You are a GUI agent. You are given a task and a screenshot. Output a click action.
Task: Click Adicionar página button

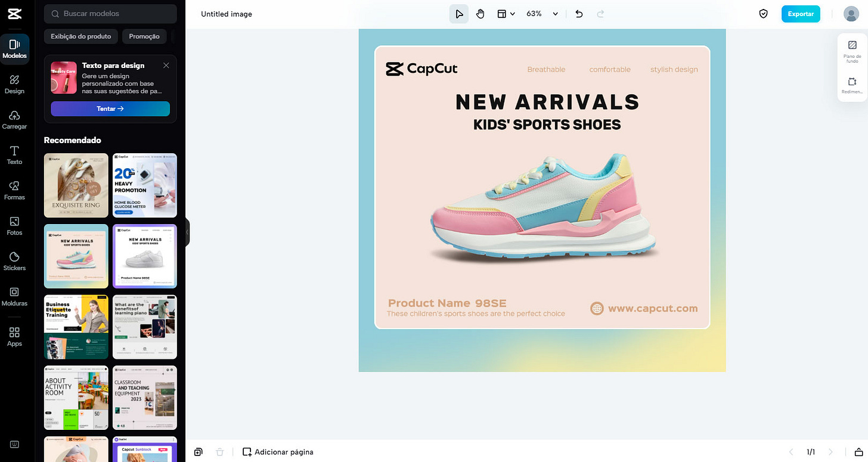[278, 452]
